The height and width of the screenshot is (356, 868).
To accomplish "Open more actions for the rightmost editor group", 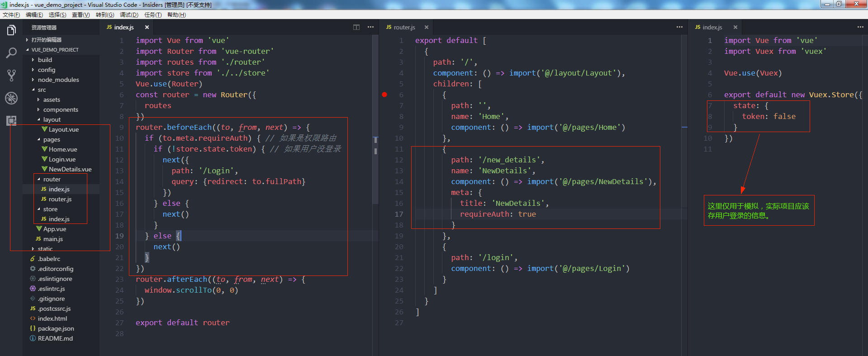I will [860, 27].
